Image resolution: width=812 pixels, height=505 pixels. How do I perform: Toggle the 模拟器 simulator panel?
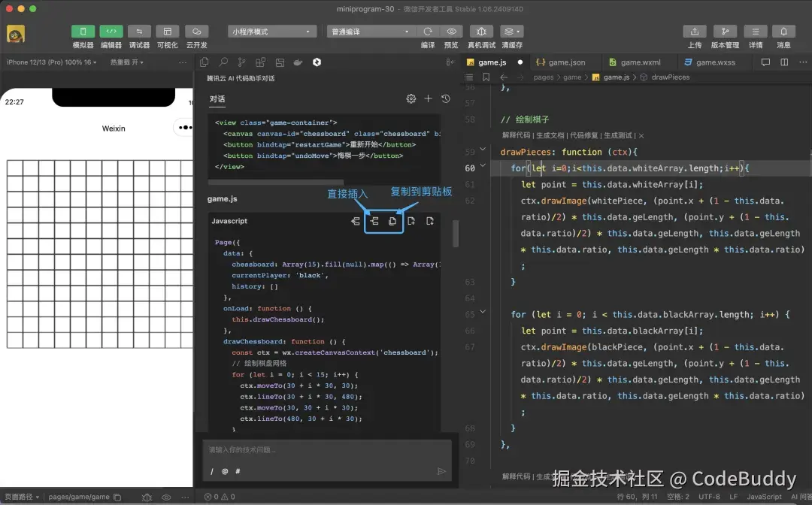click(x=83, y=31)
